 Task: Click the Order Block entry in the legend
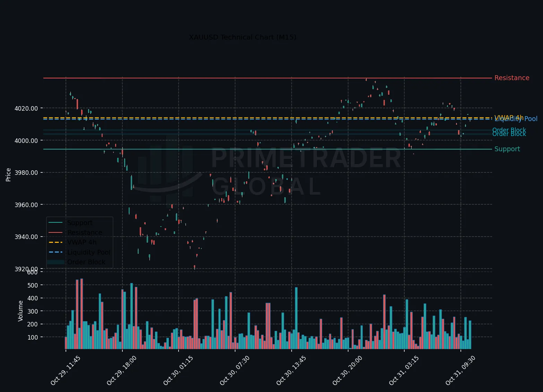click(86, 262)
